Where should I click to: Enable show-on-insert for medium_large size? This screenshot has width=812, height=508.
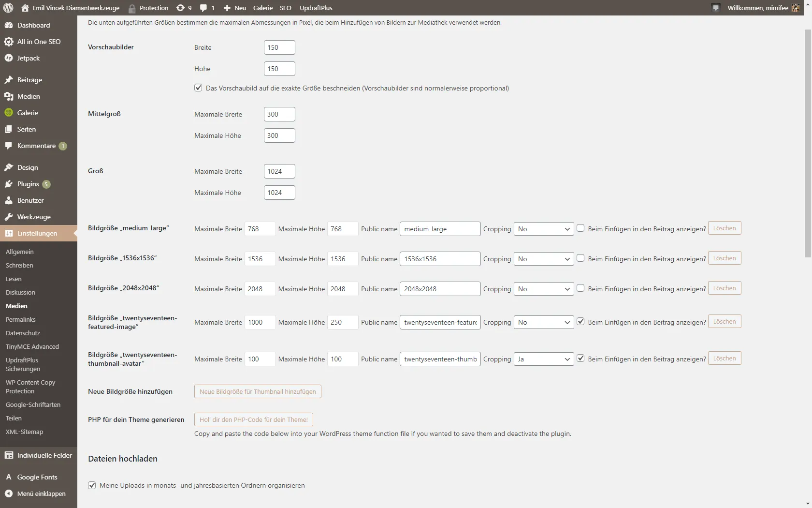(580, 228)
